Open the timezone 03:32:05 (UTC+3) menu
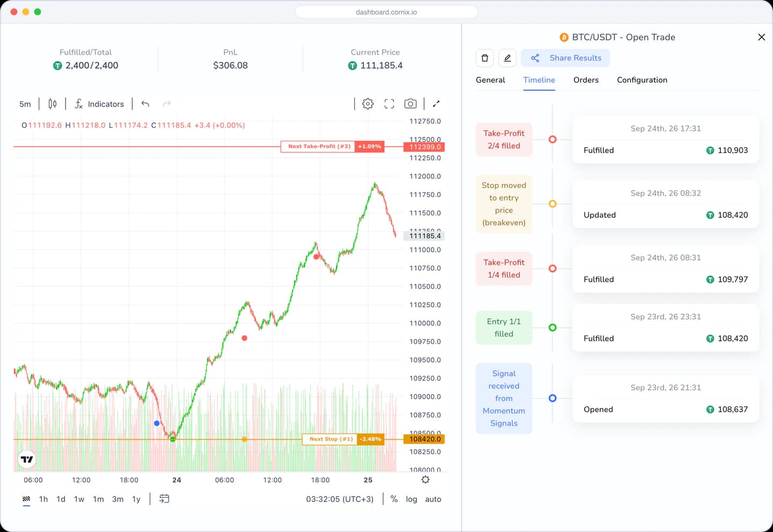The width and height of the screenshot is (773, 532). pyautogui.click(x=340, y=499)
